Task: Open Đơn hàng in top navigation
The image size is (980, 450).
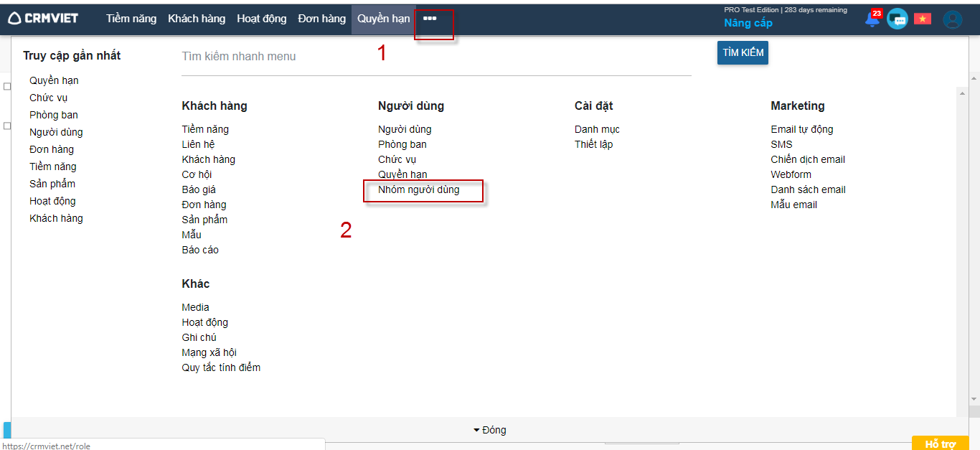Action: [x=322, y=19]
